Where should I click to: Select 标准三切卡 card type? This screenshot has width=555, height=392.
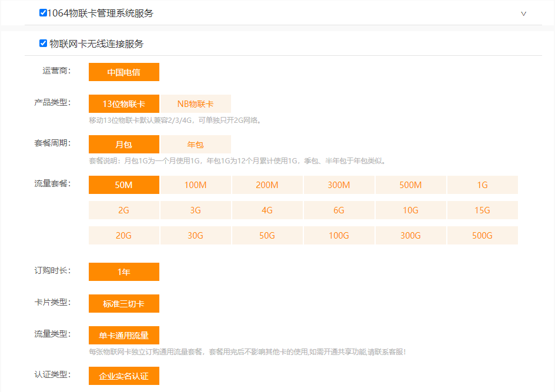point(124,304)
